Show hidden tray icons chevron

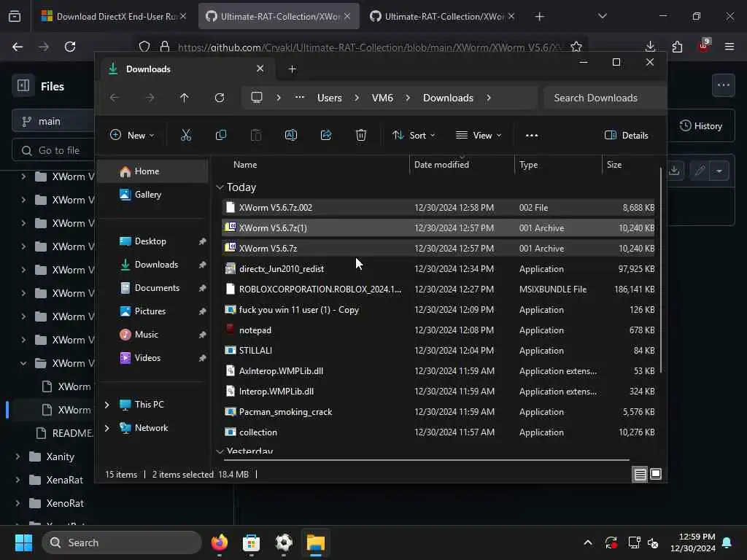pyautogui.click(x=588, y=542)
